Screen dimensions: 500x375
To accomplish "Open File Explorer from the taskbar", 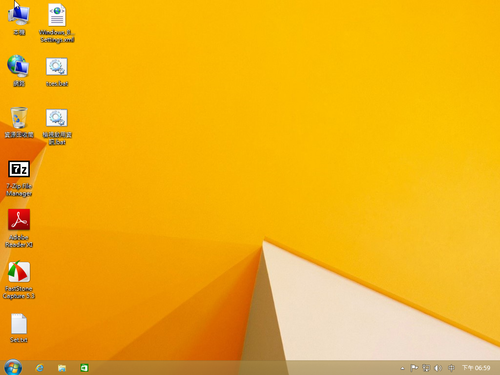I will click(x=62, y=368).
